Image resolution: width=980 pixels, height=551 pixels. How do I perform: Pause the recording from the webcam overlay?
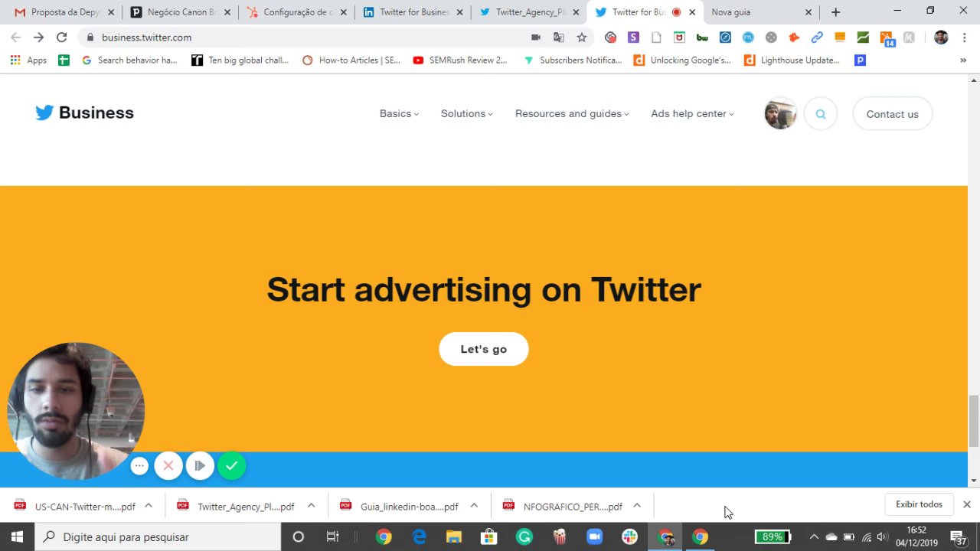[x=200, y=465]
